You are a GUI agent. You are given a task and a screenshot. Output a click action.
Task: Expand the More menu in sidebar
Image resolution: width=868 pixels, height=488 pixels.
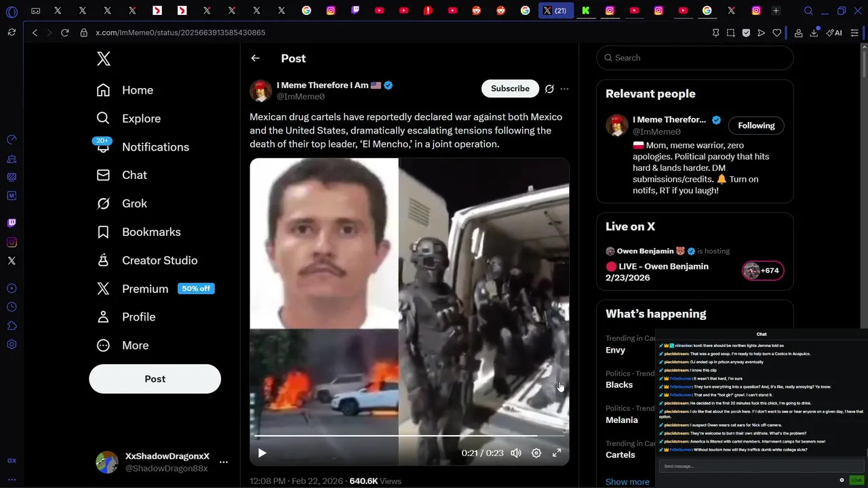click(x=123, y=345)
